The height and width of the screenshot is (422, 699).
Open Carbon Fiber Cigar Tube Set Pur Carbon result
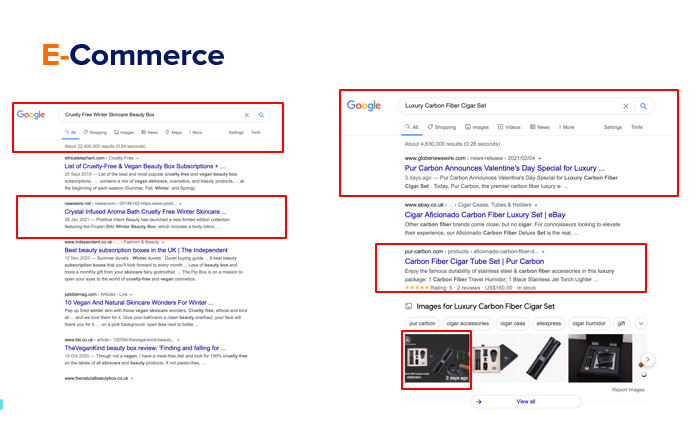pyautogui.click(x=474, y=262)
